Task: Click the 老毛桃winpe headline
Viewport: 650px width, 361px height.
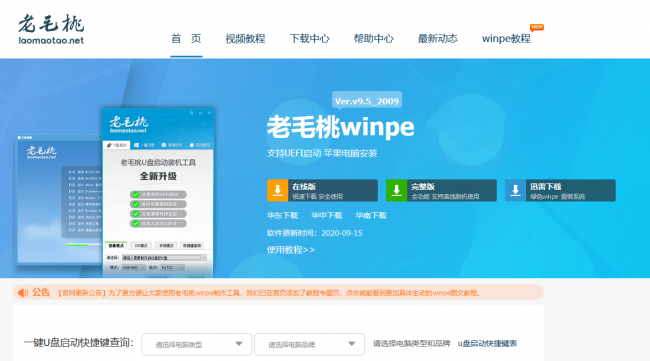Action: 340,127
